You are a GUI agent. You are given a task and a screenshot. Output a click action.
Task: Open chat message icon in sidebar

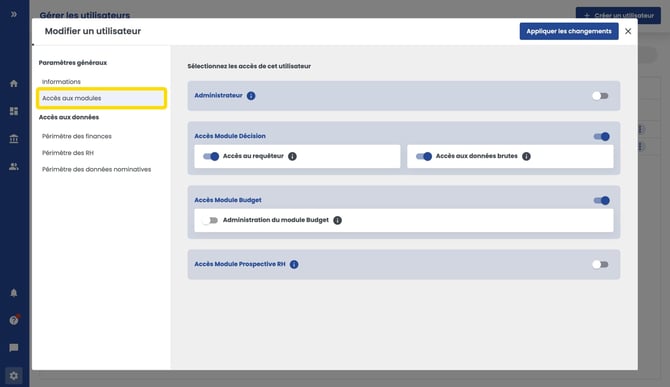[x=14, y=348]
